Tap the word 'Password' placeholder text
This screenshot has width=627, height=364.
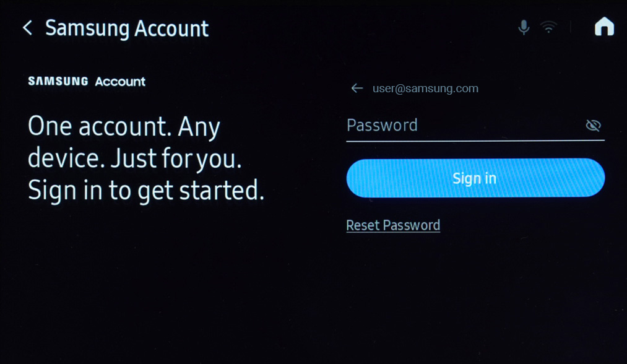click(382, 125)
